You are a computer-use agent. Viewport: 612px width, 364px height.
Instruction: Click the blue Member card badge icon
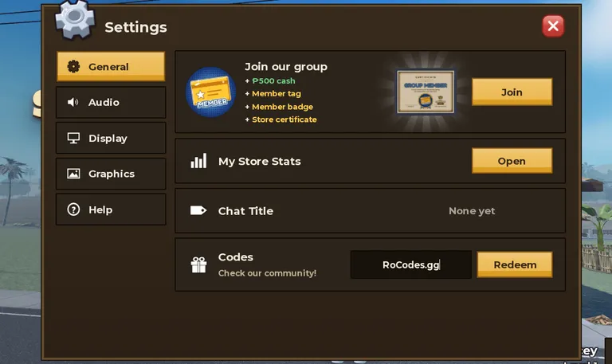pos(210,92)
